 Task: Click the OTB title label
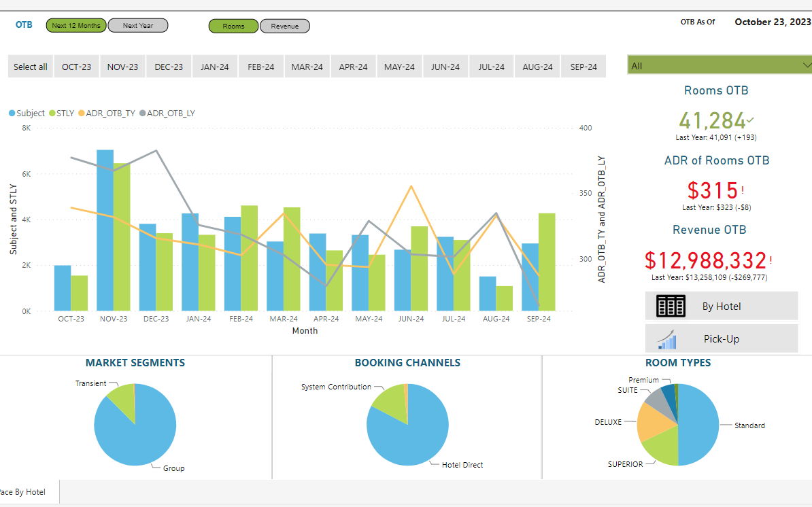click(x=24, y=24)
